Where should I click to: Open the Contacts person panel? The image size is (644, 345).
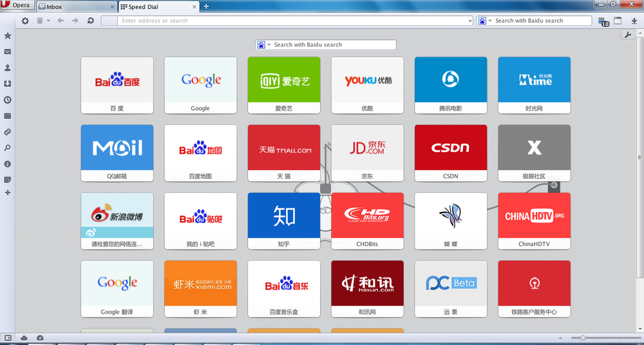pos(7,68)
